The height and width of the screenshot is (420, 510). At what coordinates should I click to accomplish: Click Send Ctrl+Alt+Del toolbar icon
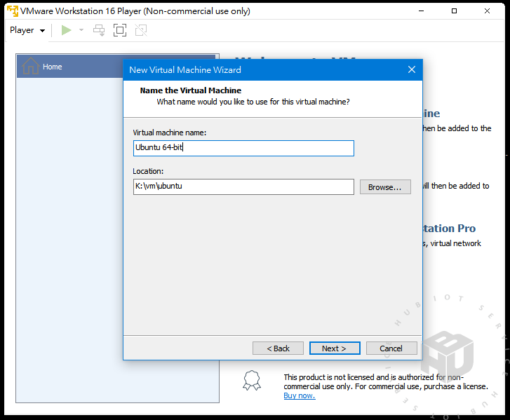(99, 30)
